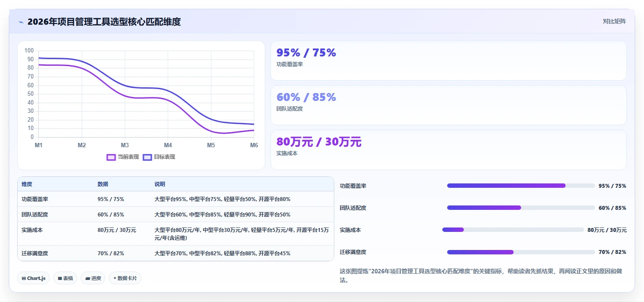
Task: Click the progress value 70% / 82% on right
Action: [612, 252]
